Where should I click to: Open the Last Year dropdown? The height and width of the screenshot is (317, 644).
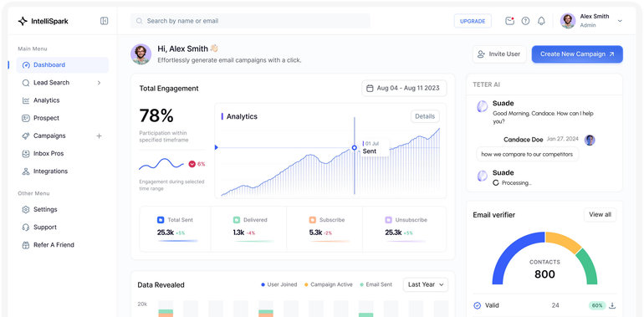(x=426, y=284)
